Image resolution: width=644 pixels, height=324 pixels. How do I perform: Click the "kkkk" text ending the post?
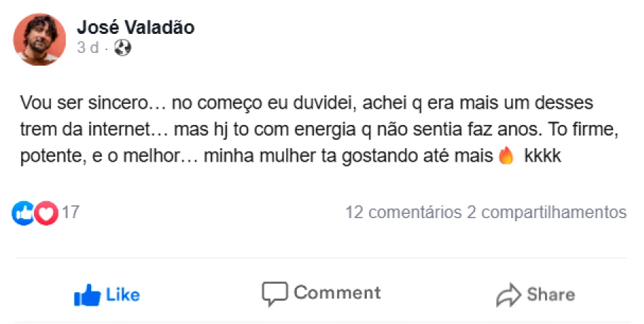542,157
